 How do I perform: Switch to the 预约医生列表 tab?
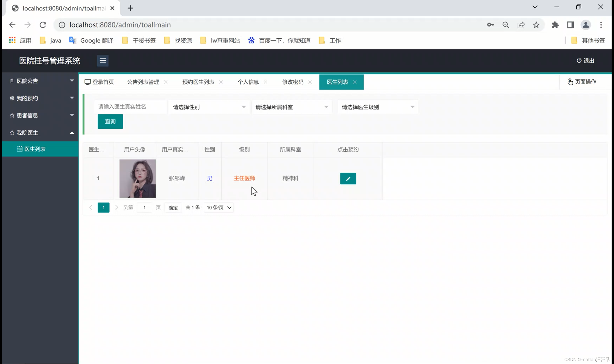point(198,82)
